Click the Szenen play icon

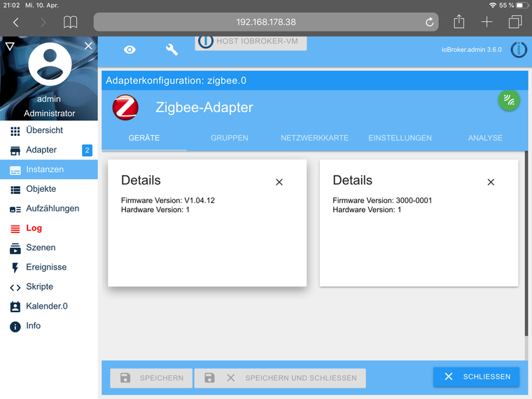[x=15, y=248]
